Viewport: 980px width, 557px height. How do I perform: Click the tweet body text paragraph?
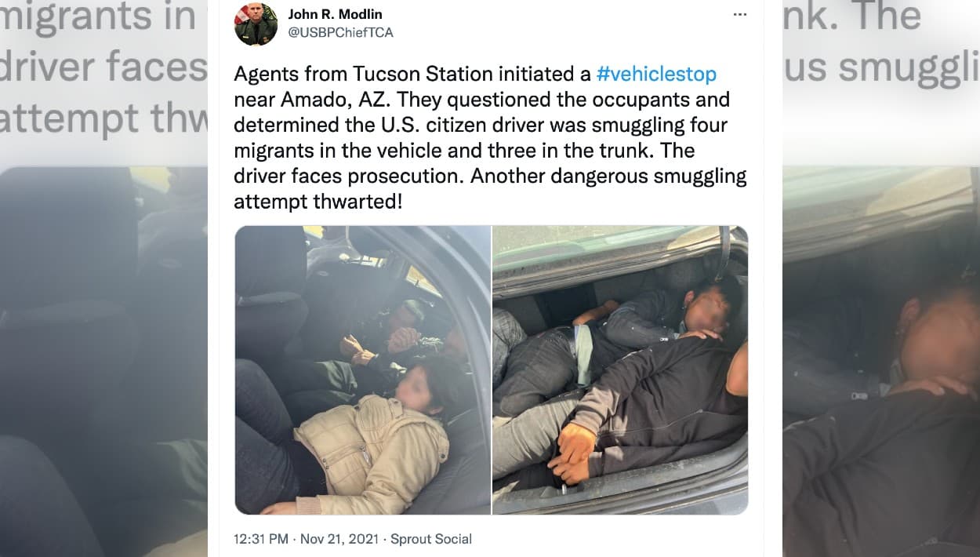click(491, 138)
